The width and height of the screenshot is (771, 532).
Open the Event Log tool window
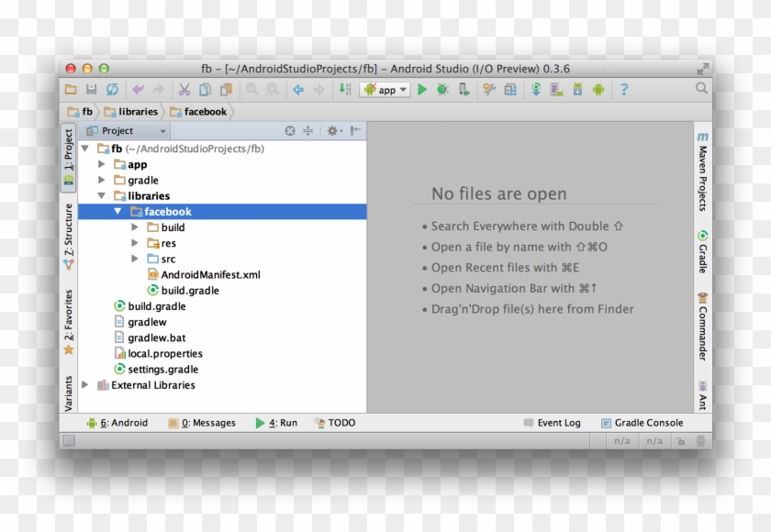[553, 423]
